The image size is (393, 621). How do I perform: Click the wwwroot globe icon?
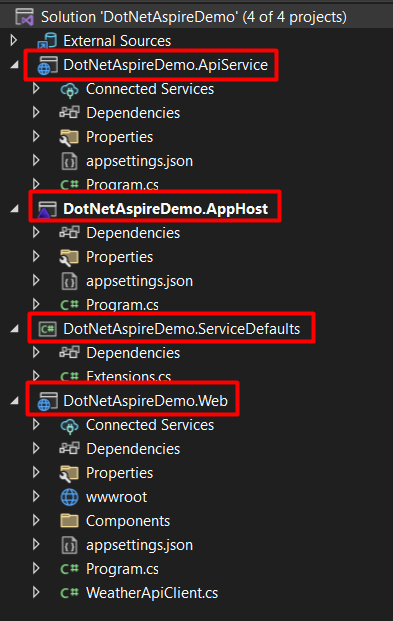click(x=69, y=497)
